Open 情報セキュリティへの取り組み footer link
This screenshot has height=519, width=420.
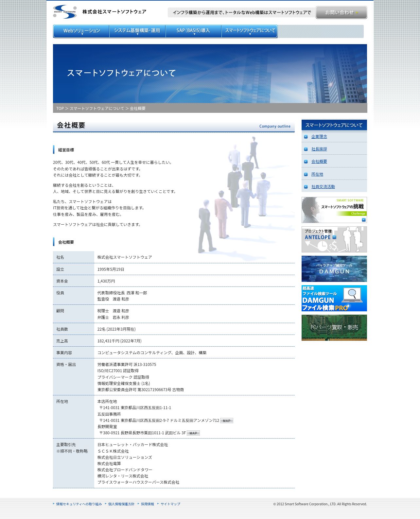click(79, 504)
